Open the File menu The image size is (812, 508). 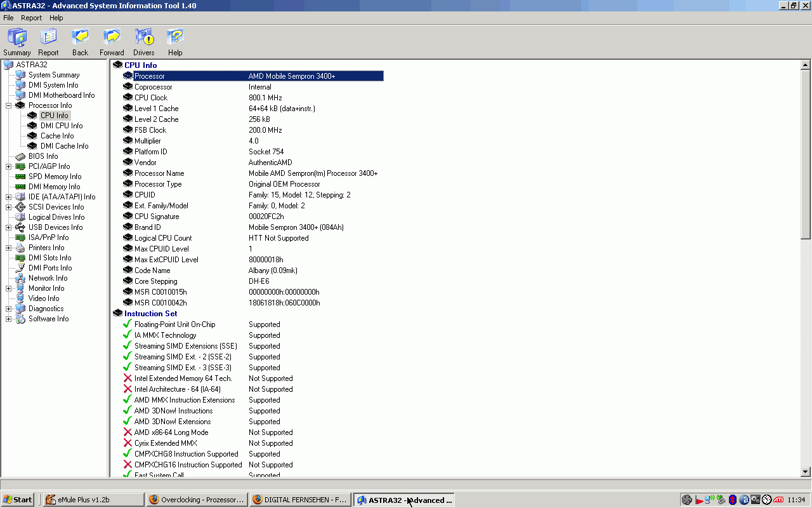tap(8, 18)
